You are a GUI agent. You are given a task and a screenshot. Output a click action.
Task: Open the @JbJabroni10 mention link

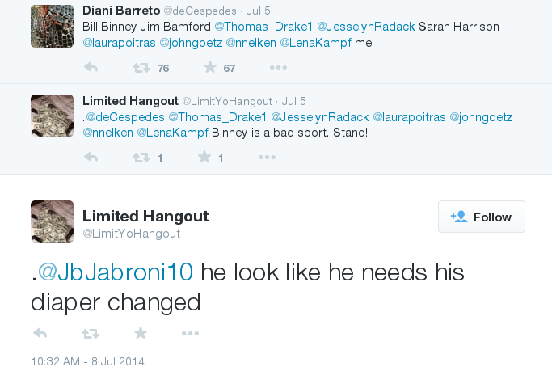coord(115,272)
